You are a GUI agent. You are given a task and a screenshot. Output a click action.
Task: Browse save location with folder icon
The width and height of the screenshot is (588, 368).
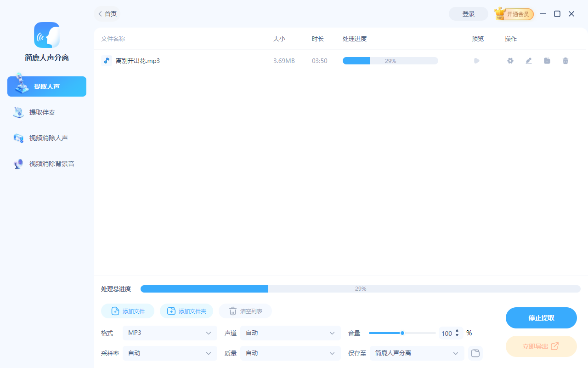[x=475, y=353]
